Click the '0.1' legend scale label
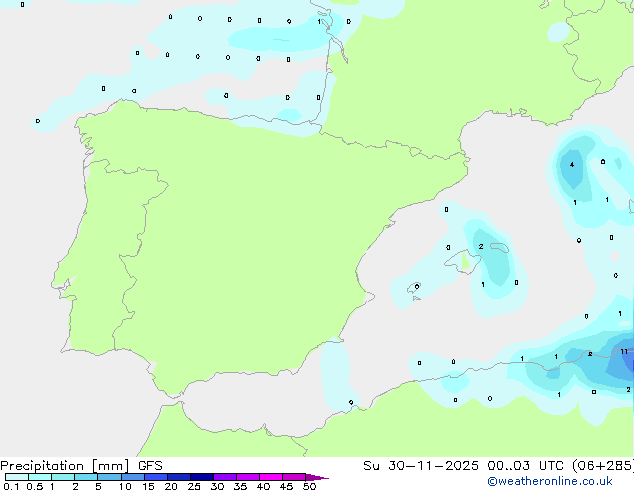 click(x=11, y=486)
